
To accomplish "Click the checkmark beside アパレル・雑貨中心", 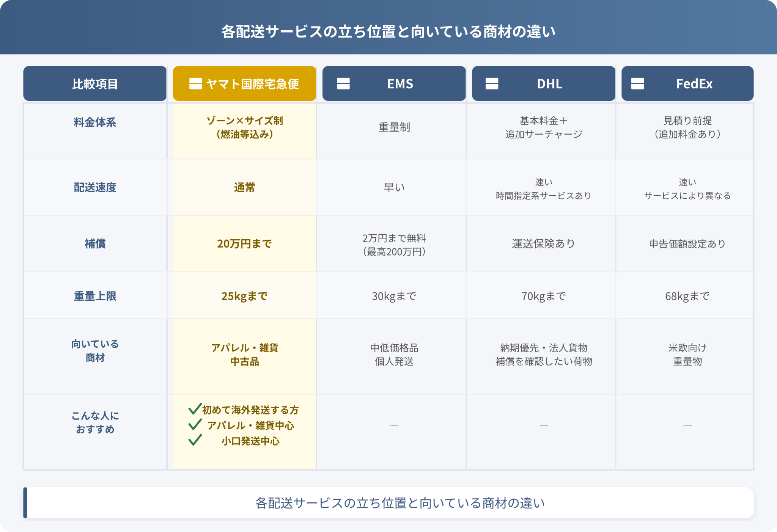I will [195, 425].
